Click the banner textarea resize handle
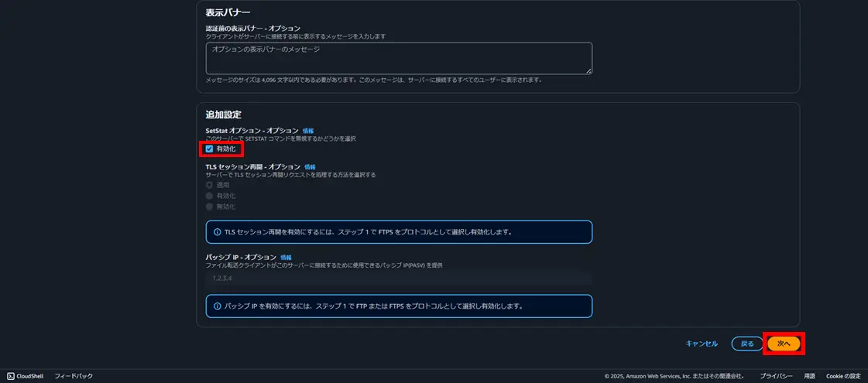Image resolution: width=868 pixels, height=383 pixels. (589, 71)
